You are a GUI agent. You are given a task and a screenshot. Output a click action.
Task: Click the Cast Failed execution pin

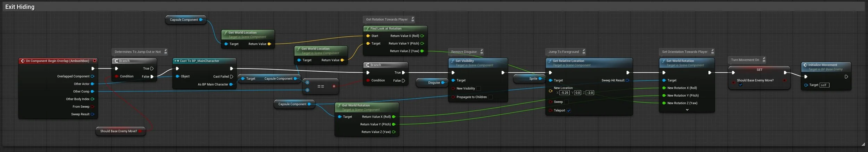(232, 77)
